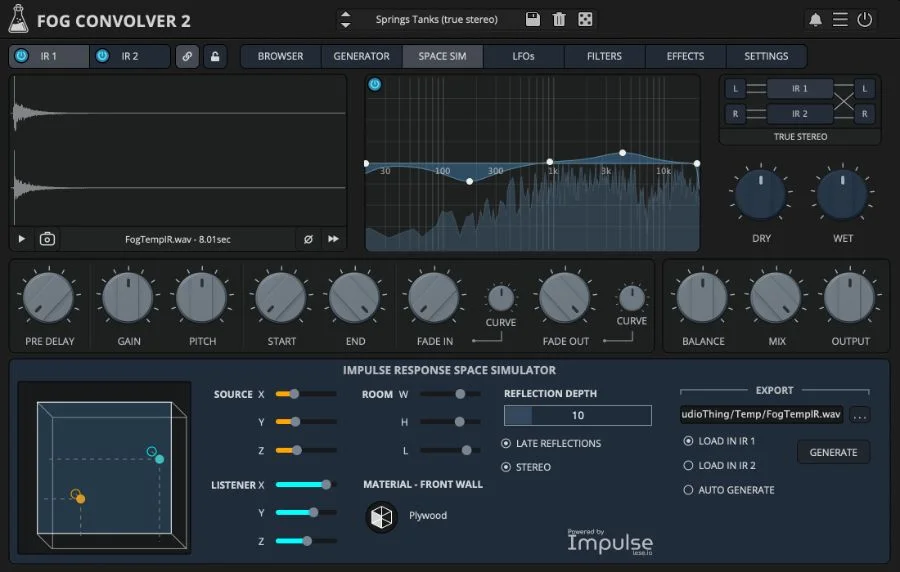Click the fast-forward reverse icon
900x572 pixels.
point(333,239)
